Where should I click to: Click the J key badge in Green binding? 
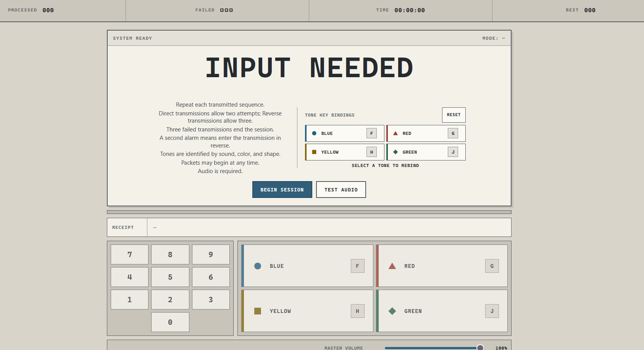[453, 152]
